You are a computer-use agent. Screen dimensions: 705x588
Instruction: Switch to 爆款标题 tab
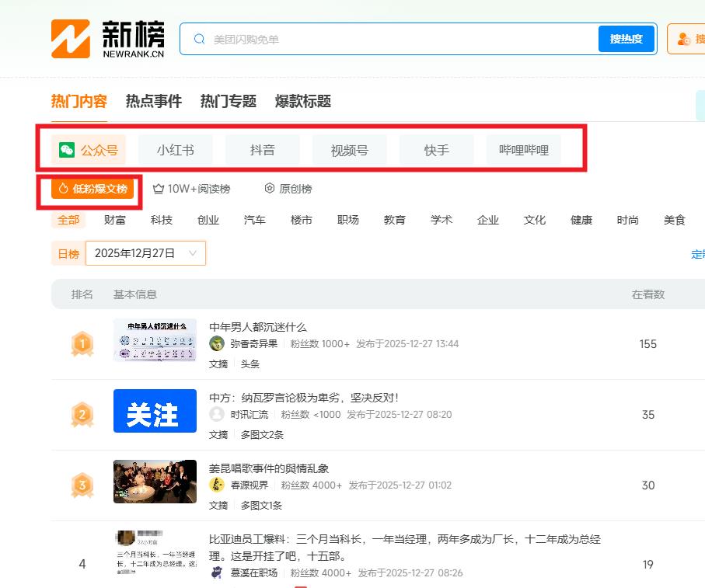[303, 101]
